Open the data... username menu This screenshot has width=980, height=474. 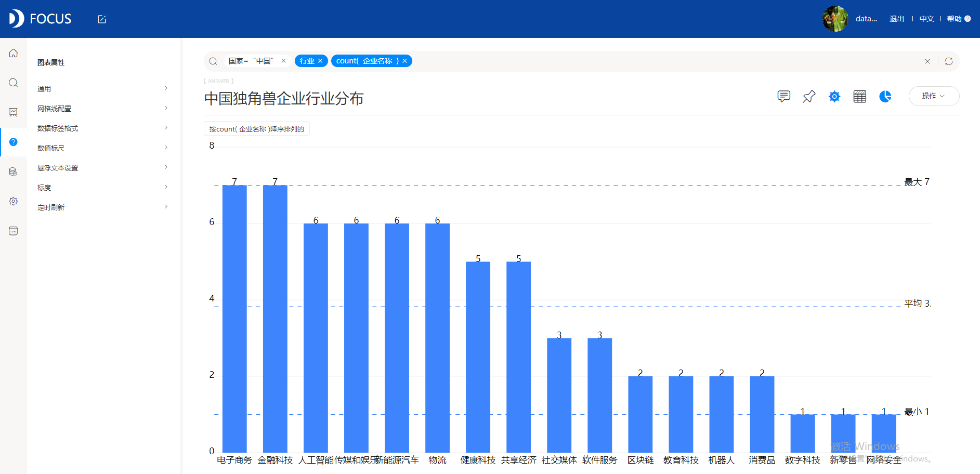coord(866,19)
